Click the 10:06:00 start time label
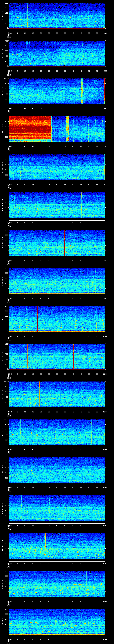Image resolution: width=114 pixels, height=644 pixels. point(9,223)
